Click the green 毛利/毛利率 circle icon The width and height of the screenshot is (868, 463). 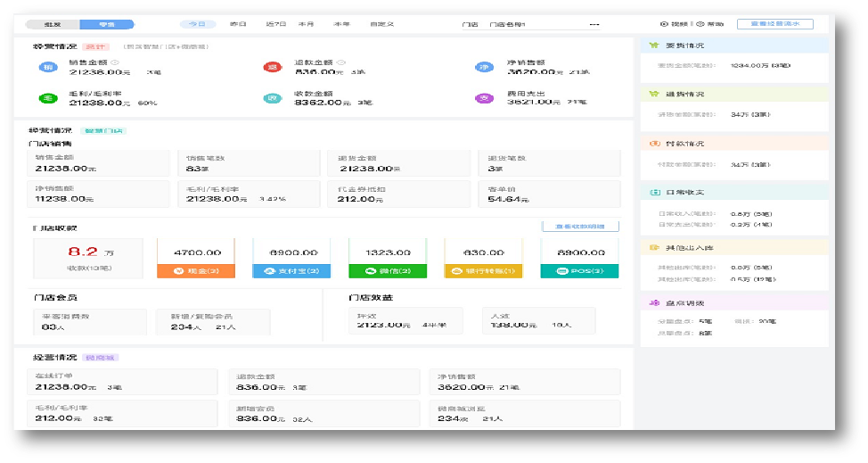pyautogui.click(x=48, y=99)
